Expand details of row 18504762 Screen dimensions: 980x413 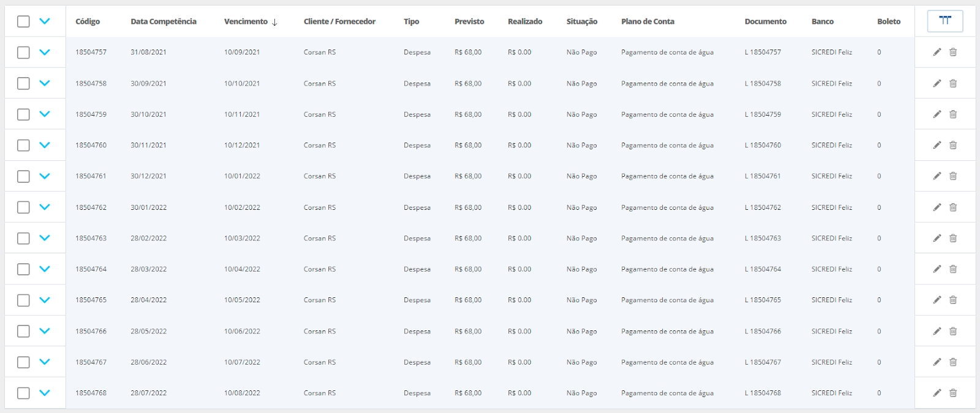point(45,207)
